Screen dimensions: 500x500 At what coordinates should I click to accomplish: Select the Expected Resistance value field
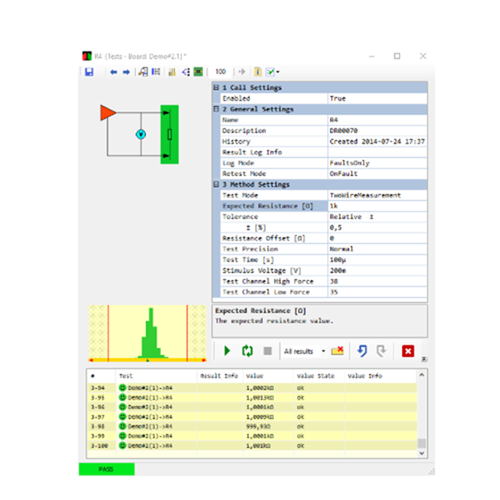pyautogui.click(x=377, y=206)
